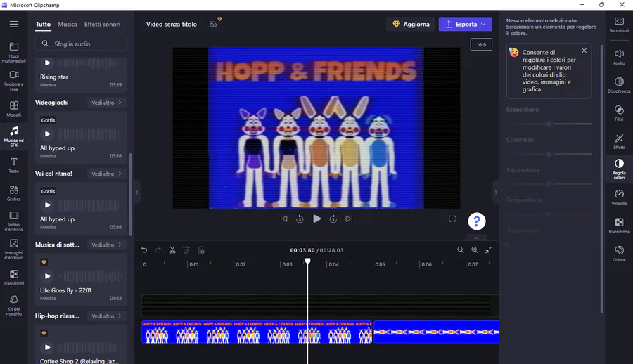633x364 pixels.
Task: Skip to the start of video
Action: point(284,219)
